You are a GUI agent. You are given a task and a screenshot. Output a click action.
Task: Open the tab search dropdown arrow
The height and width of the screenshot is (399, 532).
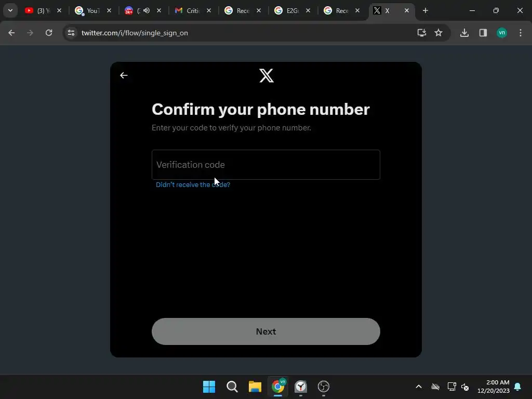pos(10,10)
